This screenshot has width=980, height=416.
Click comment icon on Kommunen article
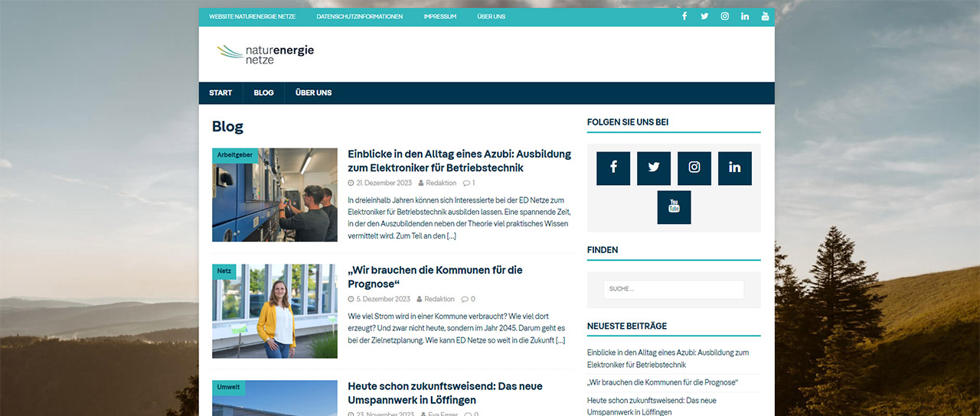(x=465, y=299)
